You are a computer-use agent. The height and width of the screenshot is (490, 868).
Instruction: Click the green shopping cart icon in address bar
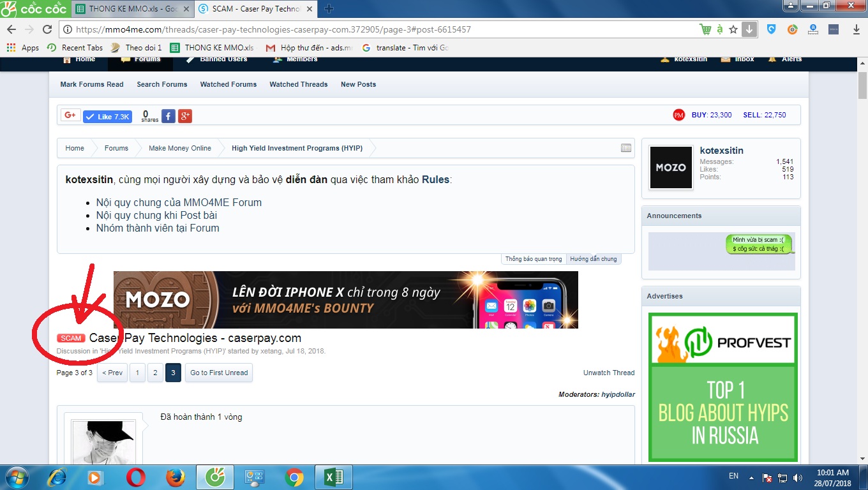[x=705, y=29]
